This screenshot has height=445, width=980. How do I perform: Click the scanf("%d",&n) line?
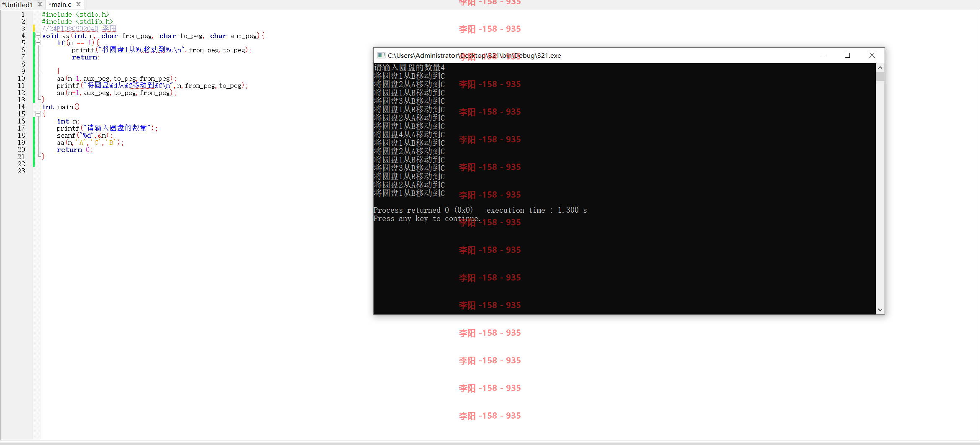click(85, 136)
